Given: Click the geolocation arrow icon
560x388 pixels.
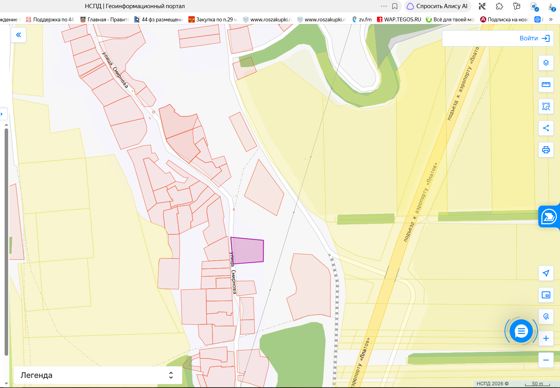Looking at the screenshot, I should click(x=546, y=273).
